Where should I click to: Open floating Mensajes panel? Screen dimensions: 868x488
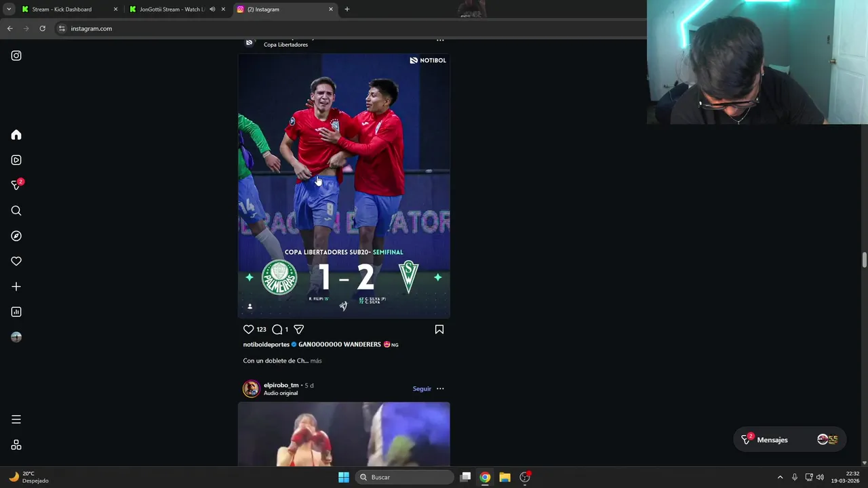789,440
